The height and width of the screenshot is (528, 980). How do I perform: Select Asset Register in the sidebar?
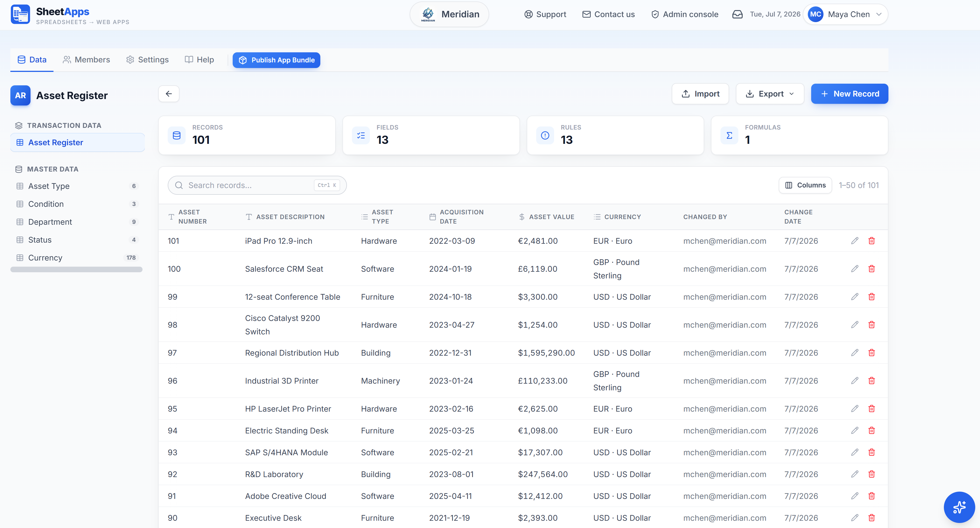(78, 142)
